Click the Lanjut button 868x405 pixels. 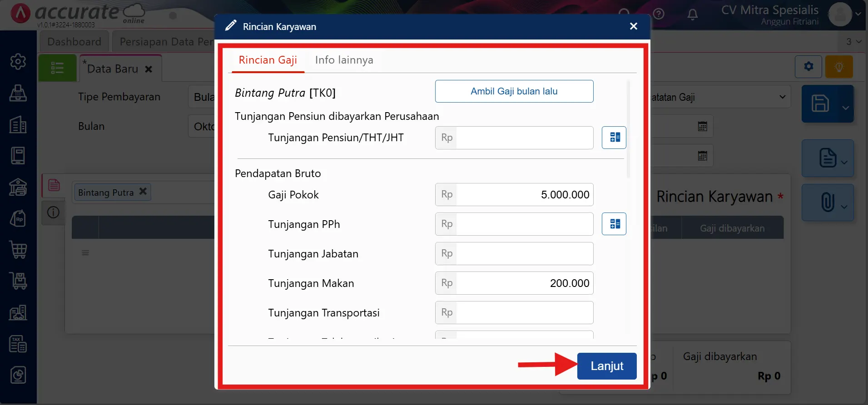click(x=606, y=366)
